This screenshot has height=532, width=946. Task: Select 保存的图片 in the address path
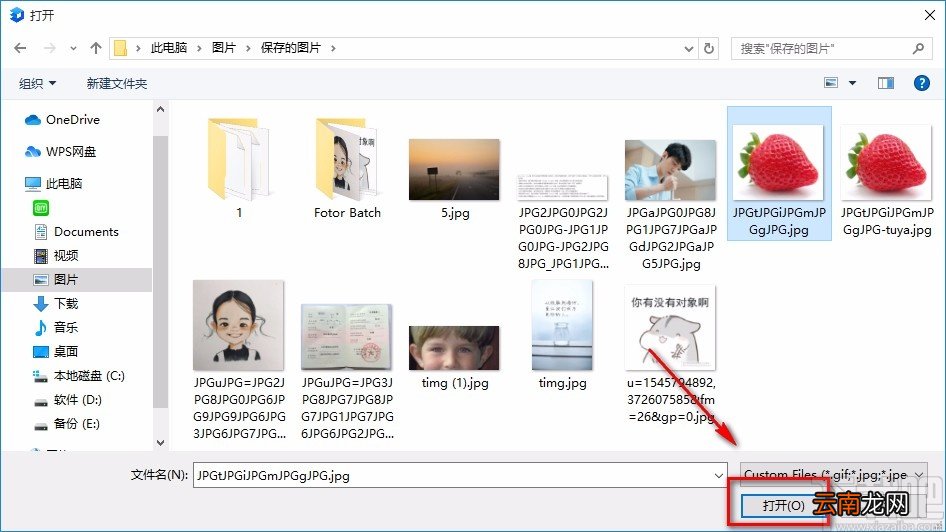click(290, 48)
